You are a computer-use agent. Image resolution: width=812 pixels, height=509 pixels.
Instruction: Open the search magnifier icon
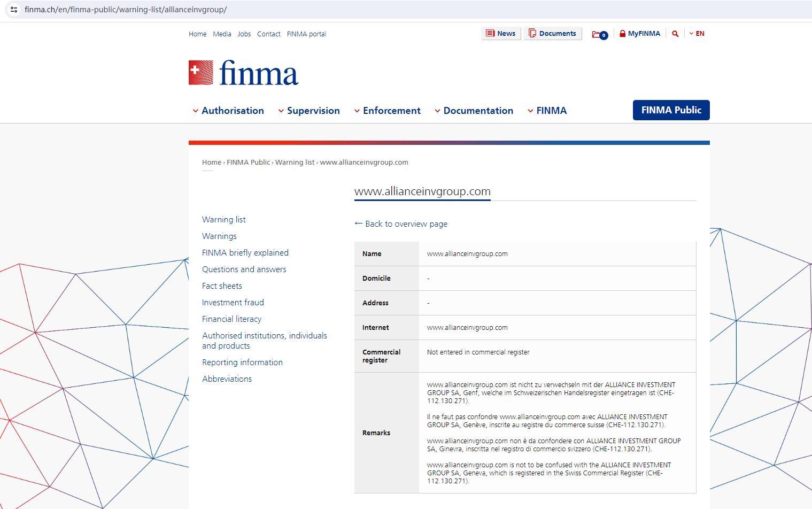pos(675,34)
